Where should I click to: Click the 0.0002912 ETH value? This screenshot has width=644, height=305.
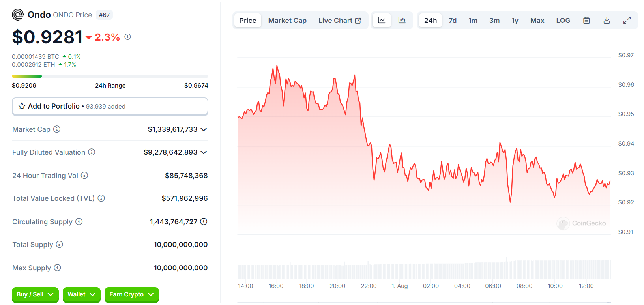[34, 65]
